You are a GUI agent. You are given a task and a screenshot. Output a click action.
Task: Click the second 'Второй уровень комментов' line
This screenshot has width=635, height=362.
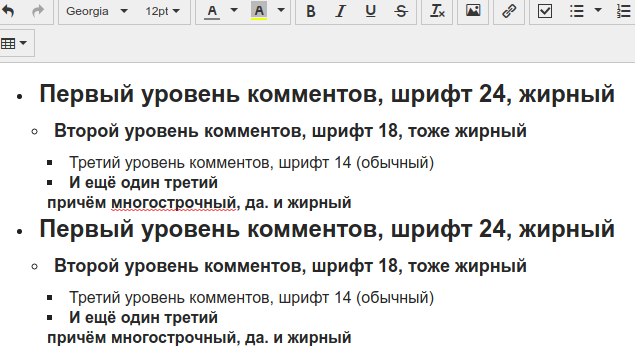tap(290, 266)
